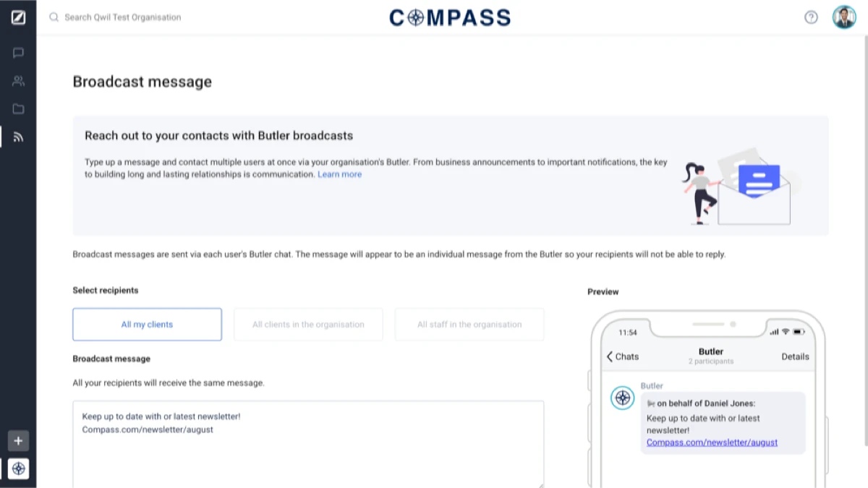Select the All my clients recipients option
This screenshot has width=868, height=488.
(x=147, y=325)
